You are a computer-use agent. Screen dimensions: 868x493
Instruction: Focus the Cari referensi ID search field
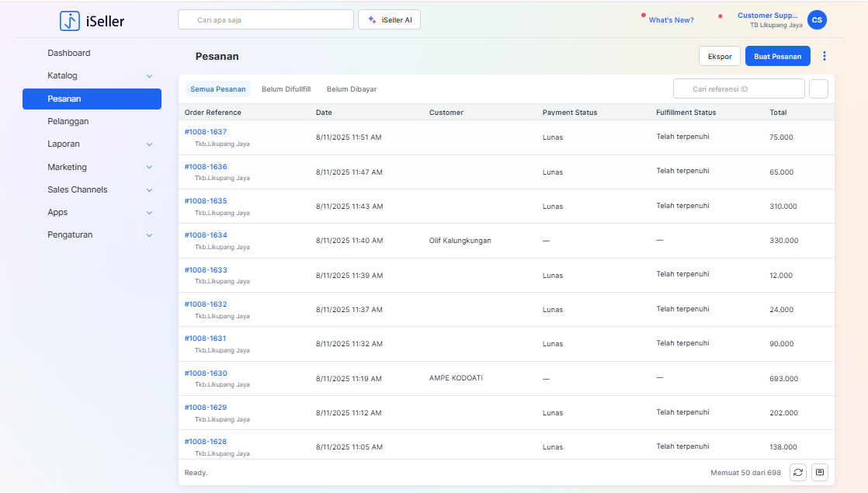(739, 89)
